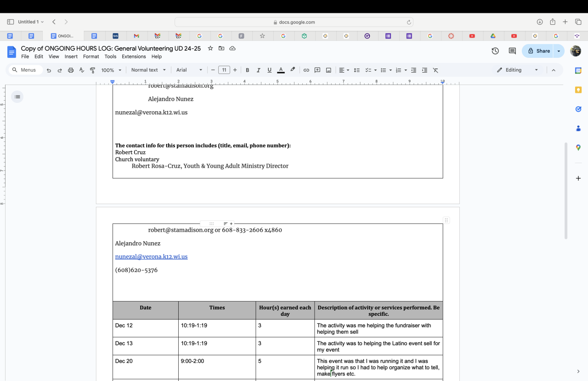
Task: Run the spelling and grammar check
Action: pos(82,70)
